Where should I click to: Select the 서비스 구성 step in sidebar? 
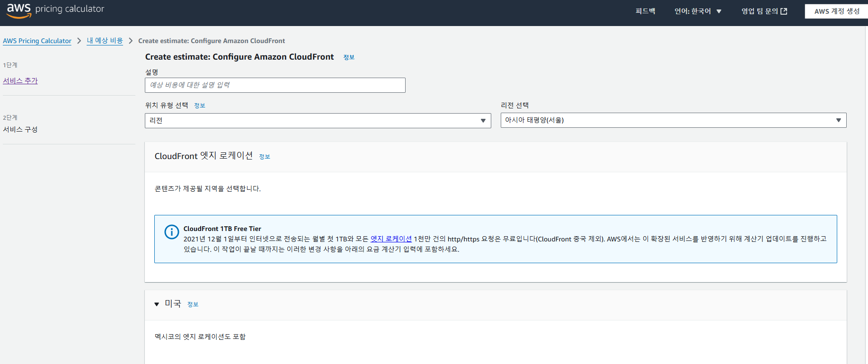click(20, 129)
